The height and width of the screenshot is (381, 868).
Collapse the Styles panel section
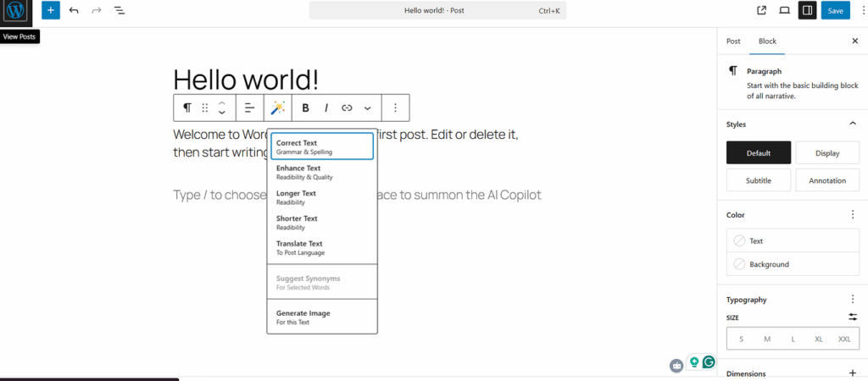pyautogui.click(x=852, y=124)
